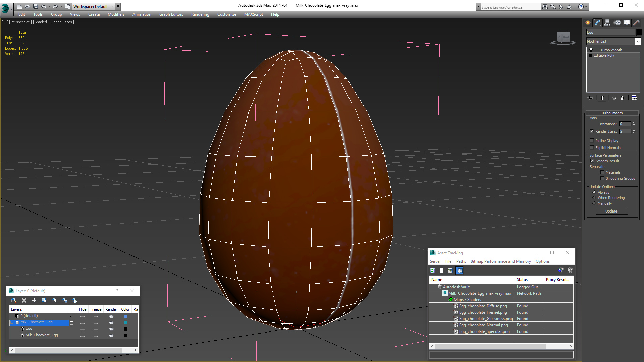
Task: Collapse the Milk_Chocolate_Egg layer tree
Action: pos(12,322)
